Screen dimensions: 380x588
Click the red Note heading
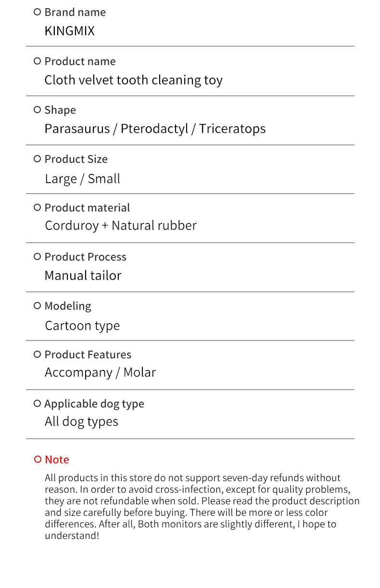57,459
